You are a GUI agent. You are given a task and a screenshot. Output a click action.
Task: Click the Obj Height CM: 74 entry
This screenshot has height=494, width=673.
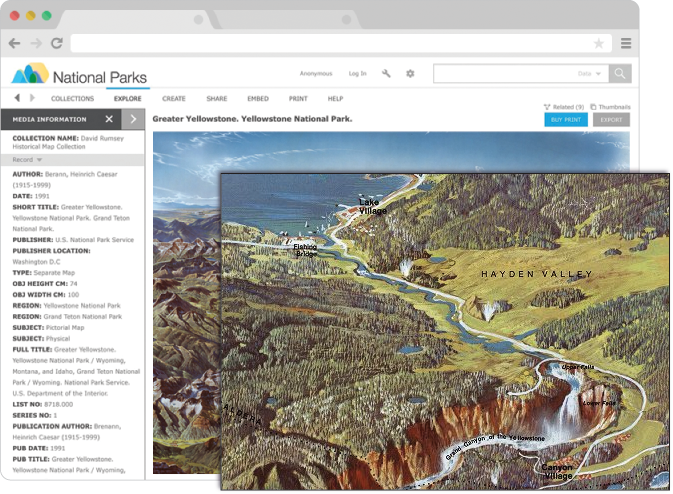(x=45, y=283)
